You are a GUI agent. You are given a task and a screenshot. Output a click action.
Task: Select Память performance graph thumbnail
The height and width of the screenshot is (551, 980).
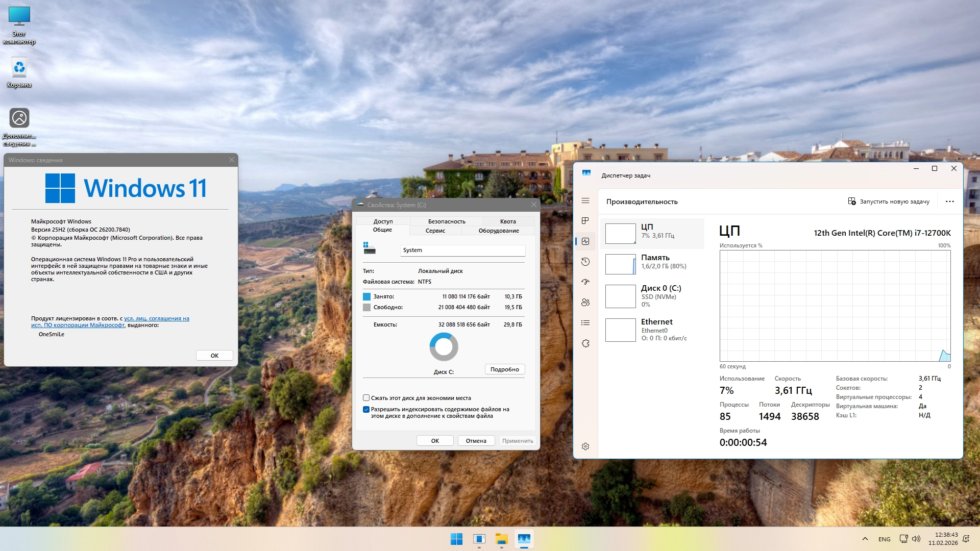pyautogui.click(x=620, y=264)
